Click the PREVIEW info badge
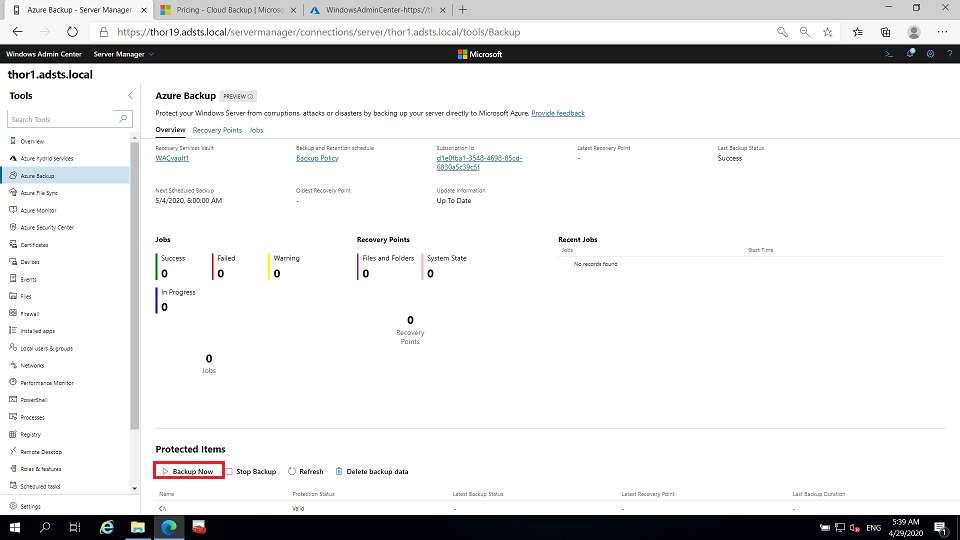Image resolution: width=960 pixels, height=540 pixels. tap(238, 96)
